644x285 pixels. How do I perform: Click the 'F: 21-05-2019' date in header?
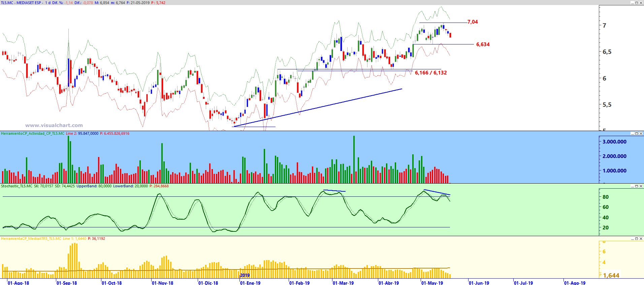(138, 3)
